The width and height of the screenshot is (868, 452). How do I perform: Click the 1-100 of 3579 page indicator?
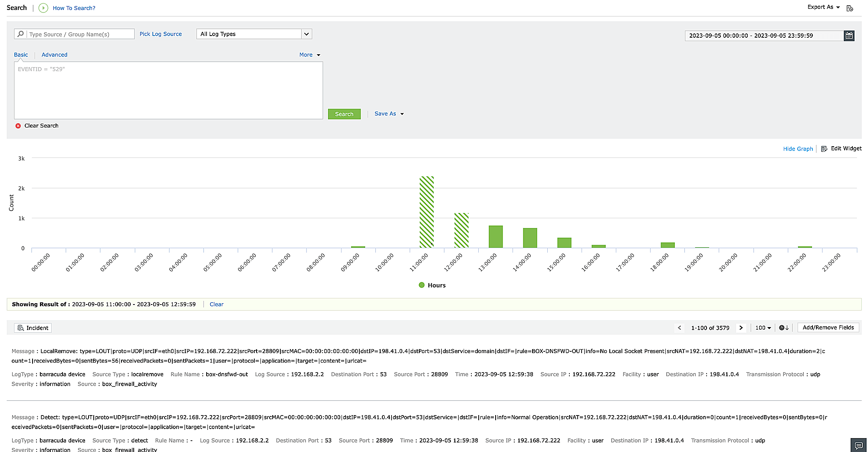[x=710, y=328]
